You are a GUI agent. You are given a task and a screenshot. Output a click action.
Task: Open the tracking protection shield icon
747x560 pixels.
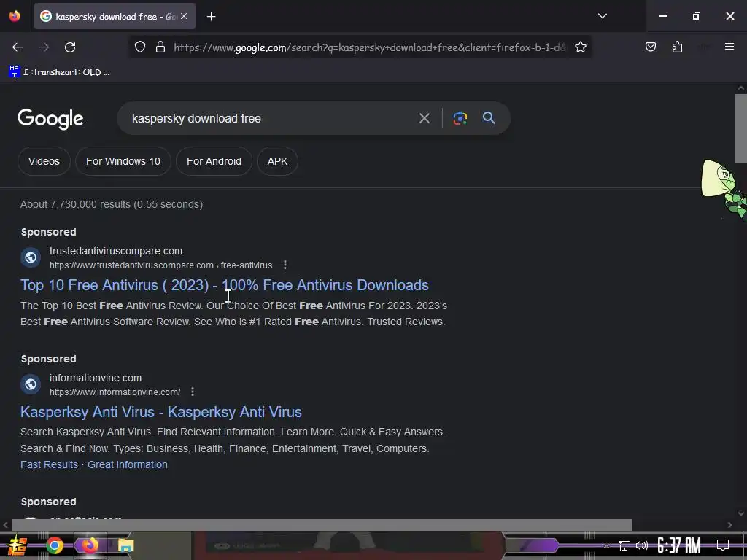coord(139,47)
